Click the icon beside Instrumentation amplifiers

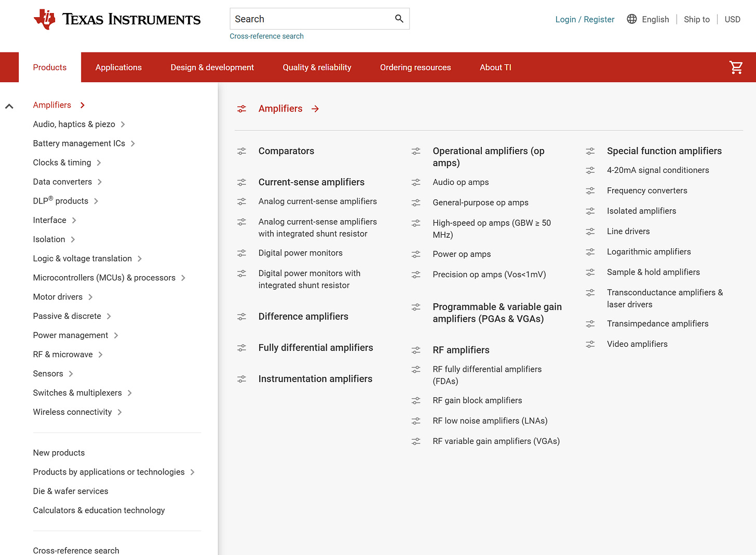[241, 379]
